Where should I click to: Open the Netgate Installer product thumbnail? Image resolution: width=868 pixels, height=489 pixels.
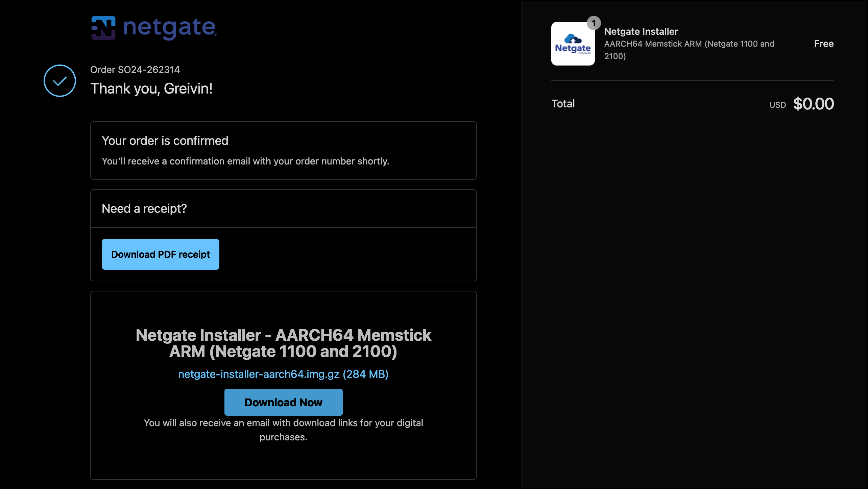click(573, 44)
